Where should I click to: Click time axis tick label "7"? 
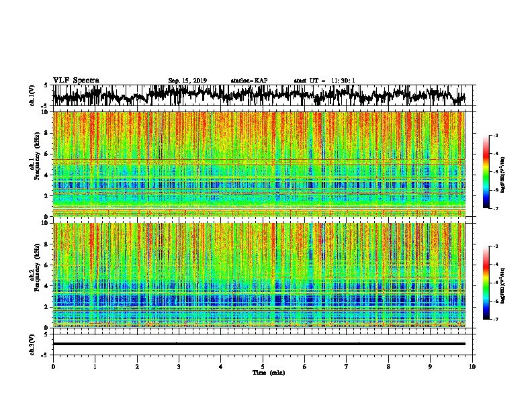point(347,367)
